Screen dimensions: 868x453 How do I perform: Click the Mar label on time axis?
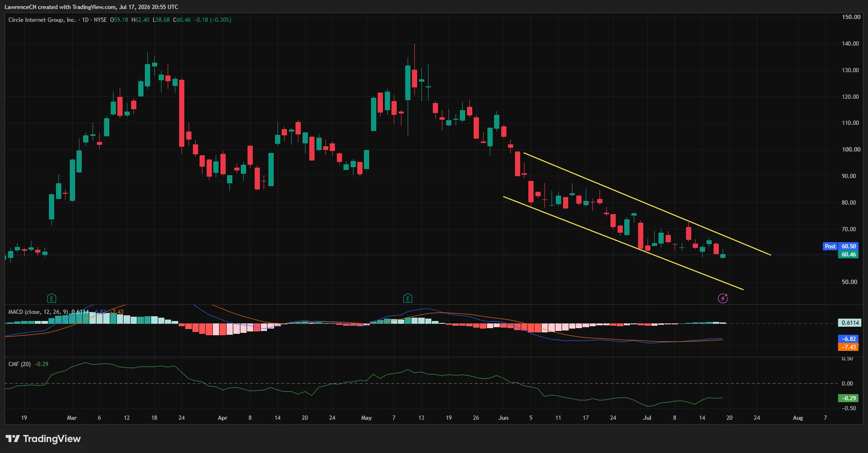[72, 418]
